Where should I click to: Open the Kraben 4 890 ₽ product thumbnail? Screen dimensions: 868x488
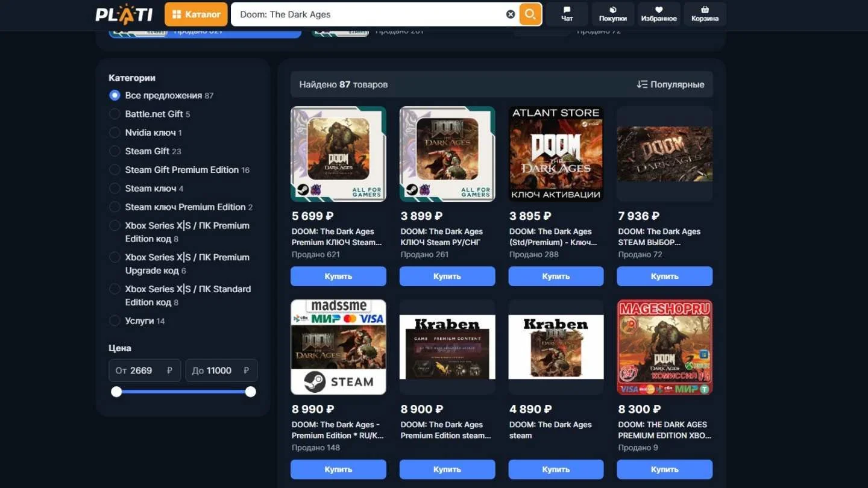556,347
